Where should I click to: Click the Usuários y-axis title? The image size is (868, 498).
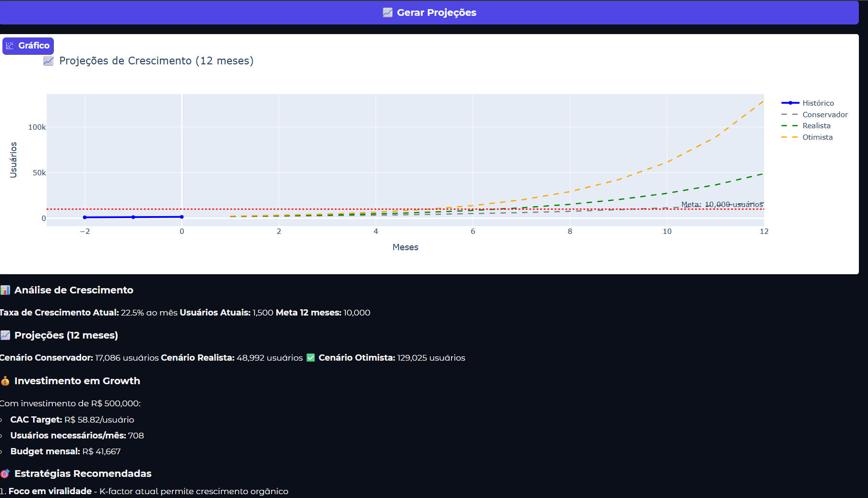(x=13, y=160)
